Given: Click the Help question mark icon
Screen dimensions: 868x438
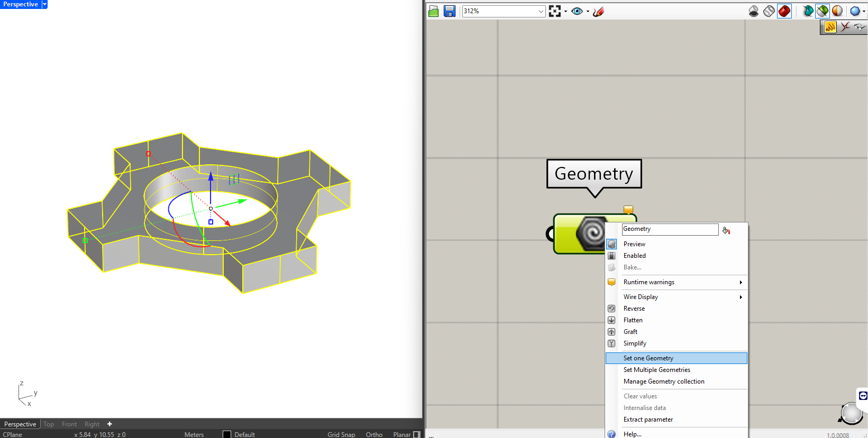Looking at the screenshot, I should pos(611,434).
